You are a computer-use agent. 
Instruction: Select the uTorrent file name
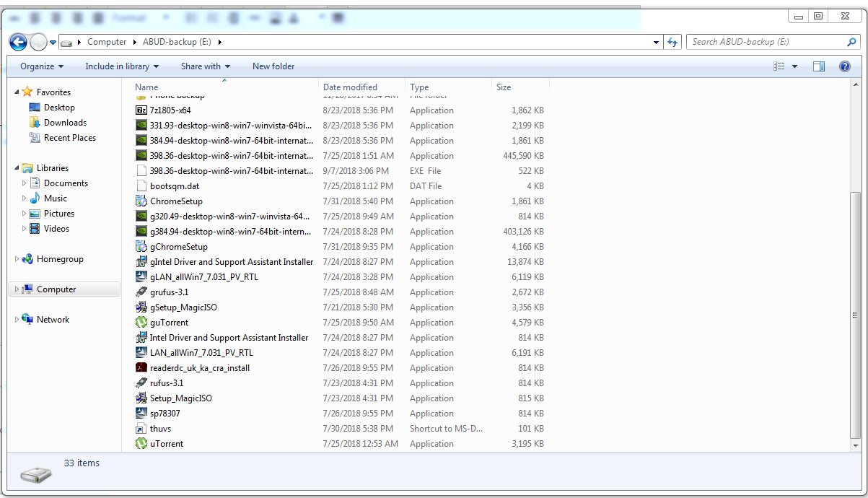tap(167, 444)
